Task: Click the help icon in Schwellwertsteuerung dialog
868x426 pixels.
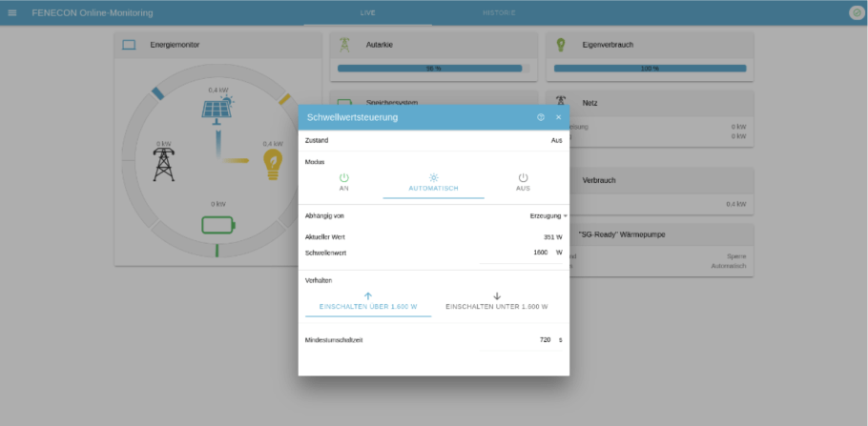Action: [x=541, y=117]
